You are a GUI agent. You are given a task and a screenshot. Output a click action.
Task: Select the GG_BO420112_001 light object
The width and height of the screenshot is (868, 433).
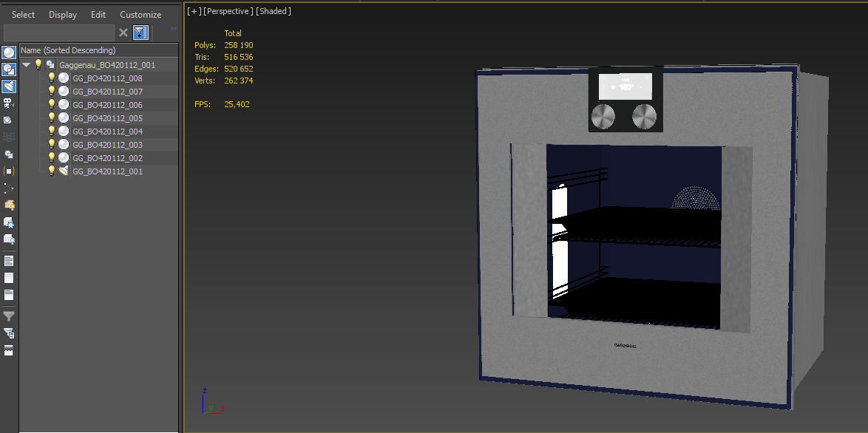click(107, 171)
